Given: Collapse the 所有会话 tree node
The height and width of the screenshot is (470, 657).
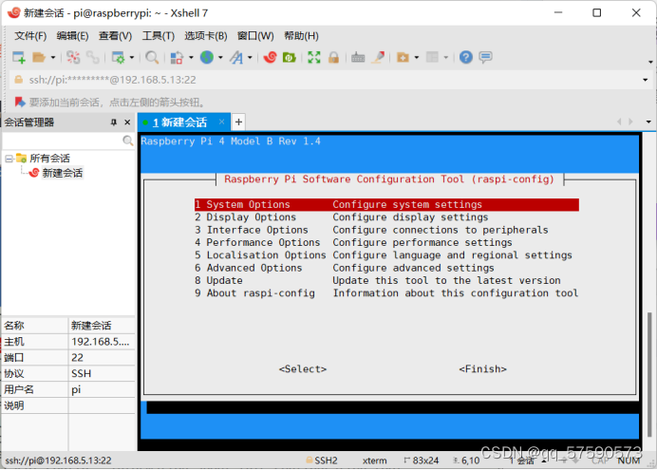Looking at the screenshot, I should pyautogui.click(x=9, y=158).
